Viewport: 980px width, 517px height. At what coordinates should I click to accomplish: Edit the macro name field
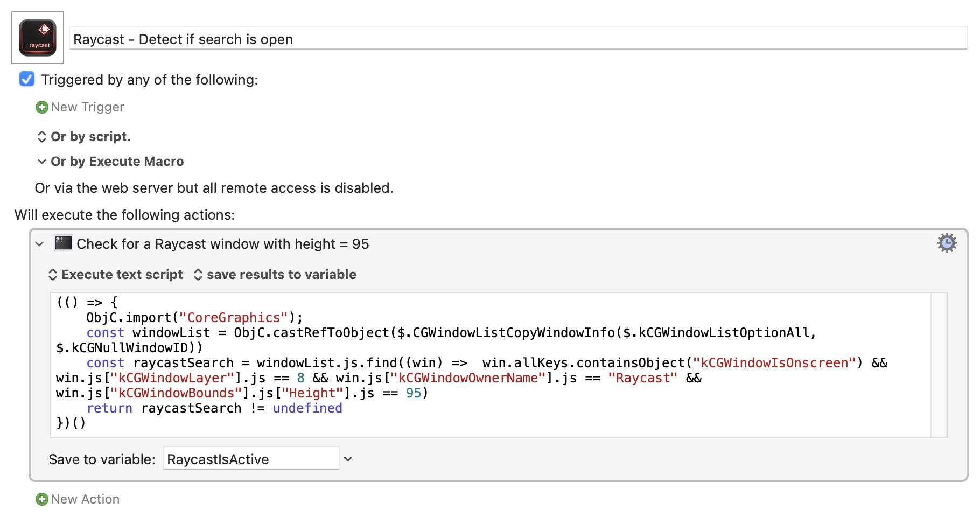point(519,39)
